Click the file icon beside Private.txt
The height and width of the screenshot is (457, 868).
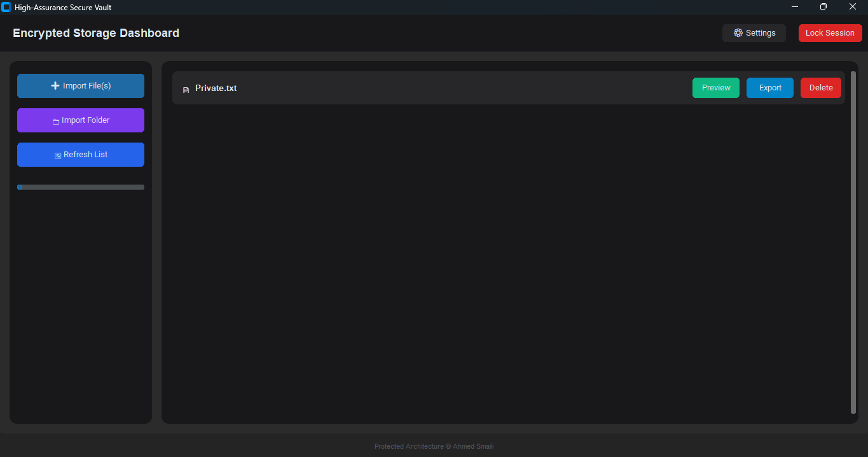186,90
